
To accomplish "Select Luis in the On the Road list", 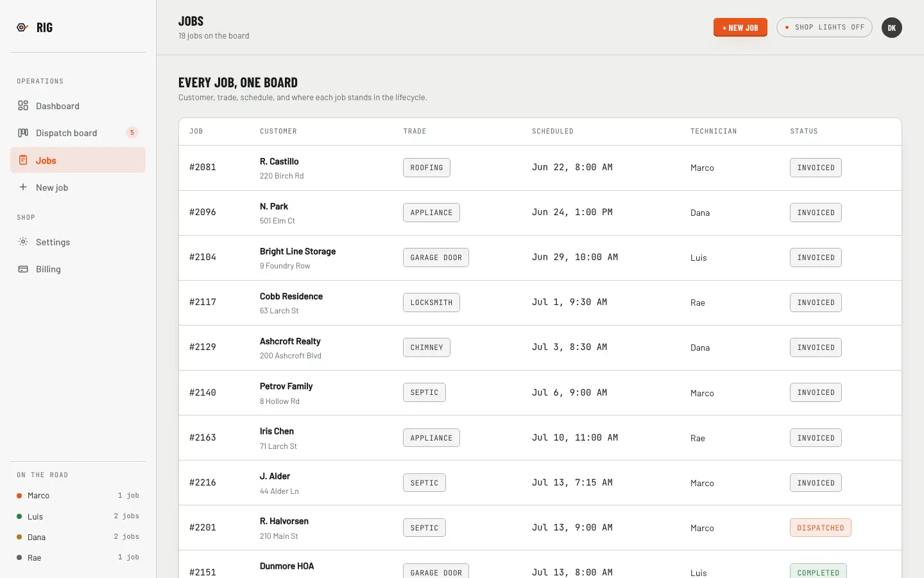I will (x=78, y=516).
